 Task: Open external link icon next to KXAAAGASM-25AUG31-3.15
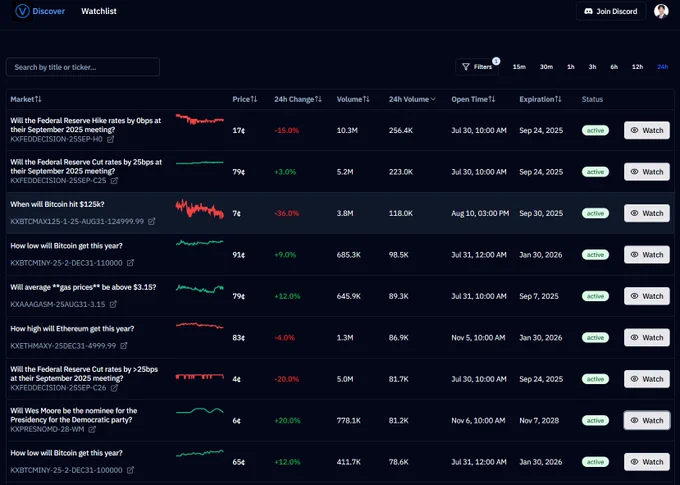point(113,304)
